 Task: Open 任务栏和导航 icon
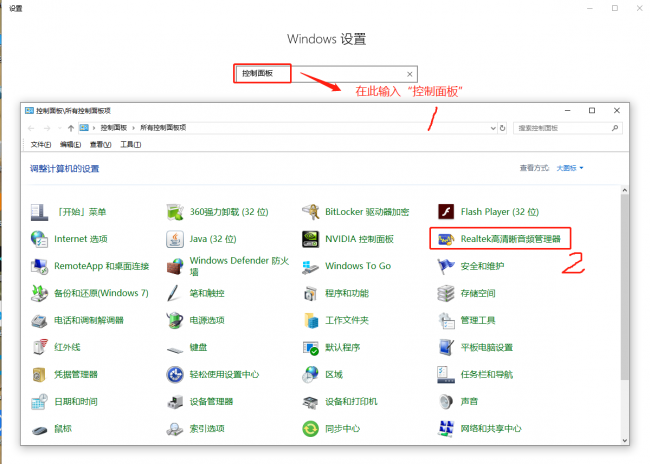click(446, 374)
